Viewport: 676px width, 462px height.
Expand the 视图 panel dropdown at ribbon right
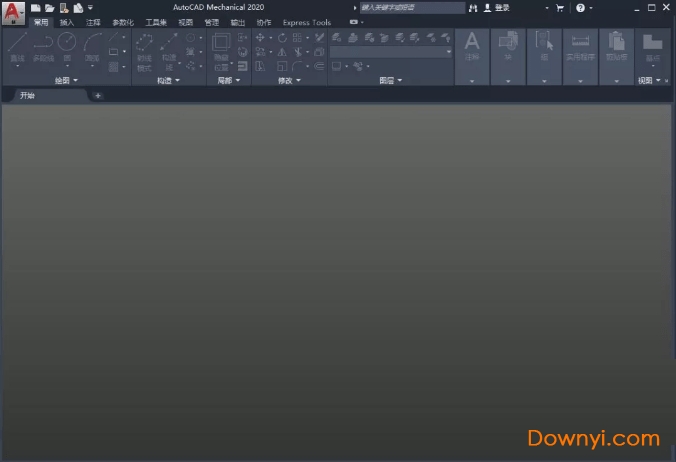[x=649, y=80]
